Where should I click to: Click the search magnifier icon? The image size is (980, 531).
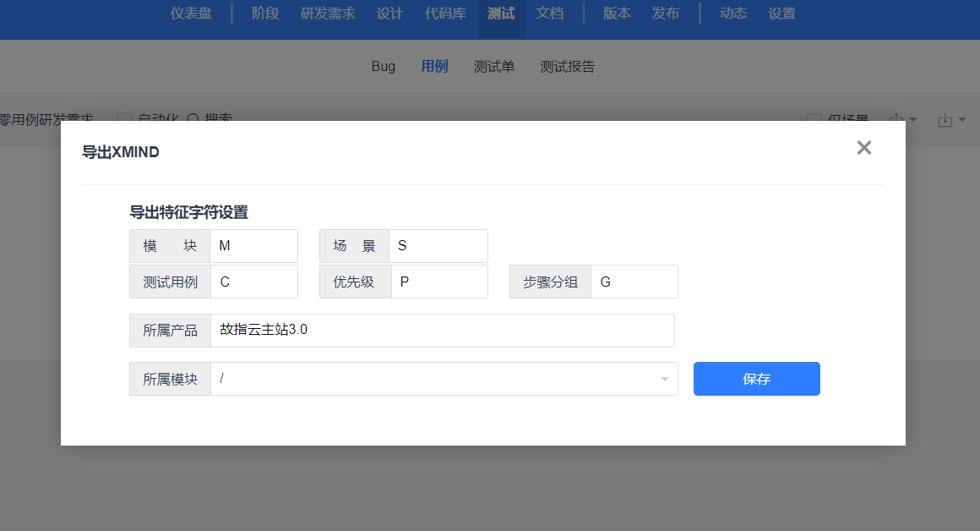[193, 119]
